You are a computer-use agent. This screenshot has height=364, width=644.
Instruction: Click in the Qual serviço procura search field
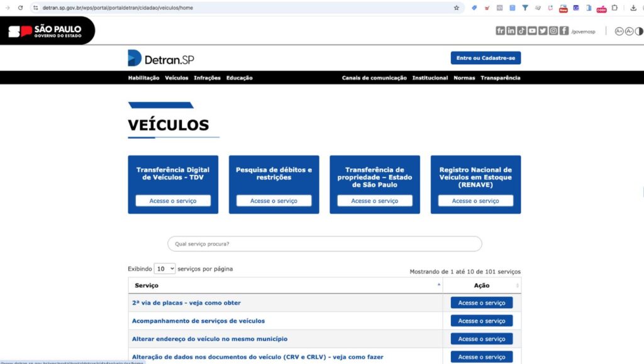click(x=325, y=244)
